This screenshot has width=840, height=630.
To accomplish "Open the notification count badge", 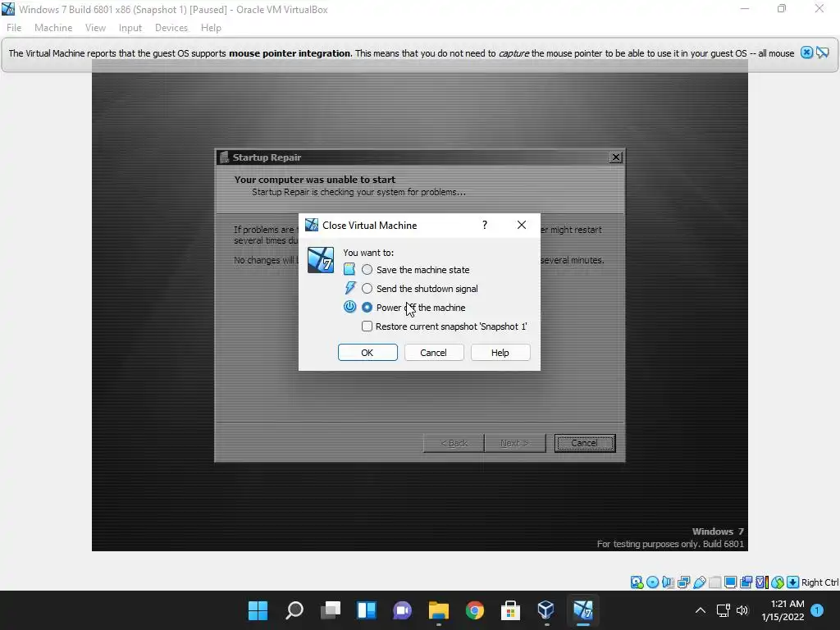I will tap(817, 610).
